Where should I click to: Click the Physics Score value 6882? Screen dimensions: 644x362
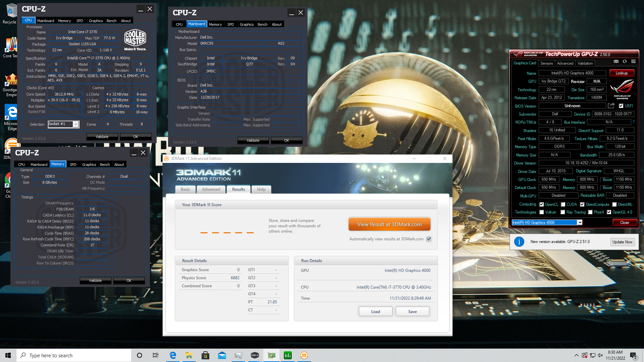pyautogui.click(x=235, y=278)
